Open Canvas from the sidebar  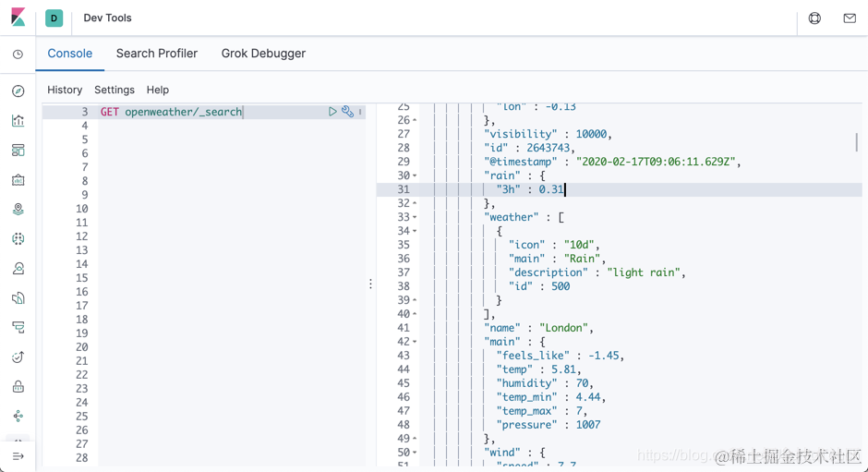[x=18, y=179]
